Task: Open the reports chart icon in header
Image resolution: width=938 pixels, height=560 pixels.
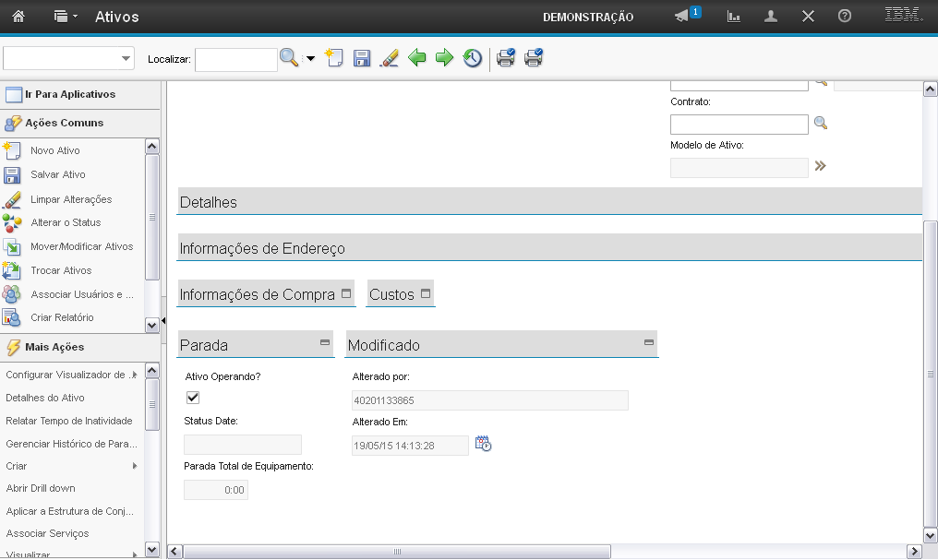Action: click(734, 17)
